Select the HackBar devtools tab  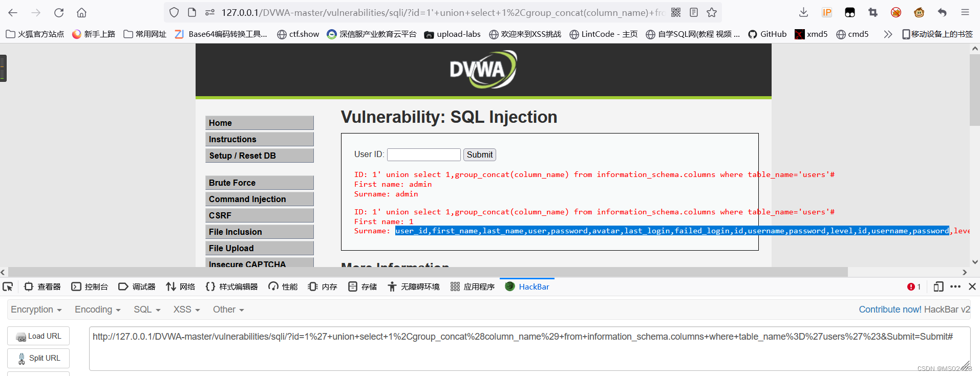coord(527,286)
